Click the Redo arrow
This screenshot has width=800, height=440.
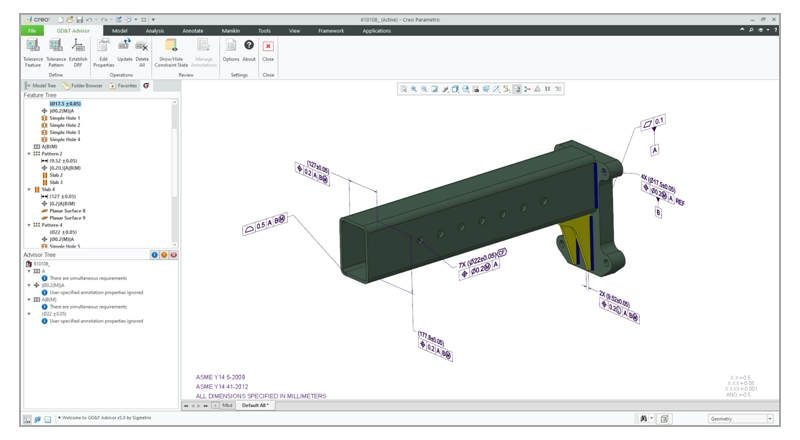tap(104, 19)
